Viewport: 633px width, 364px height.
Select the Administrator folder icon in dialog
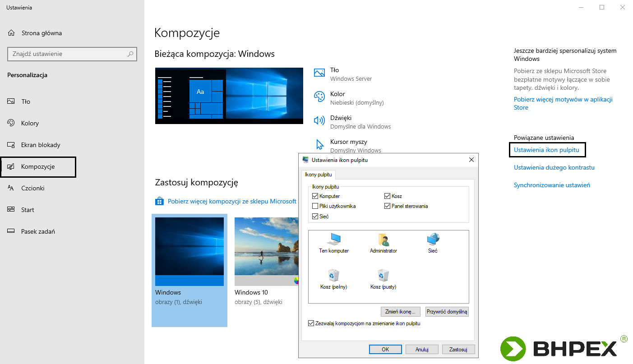[383, 240]
